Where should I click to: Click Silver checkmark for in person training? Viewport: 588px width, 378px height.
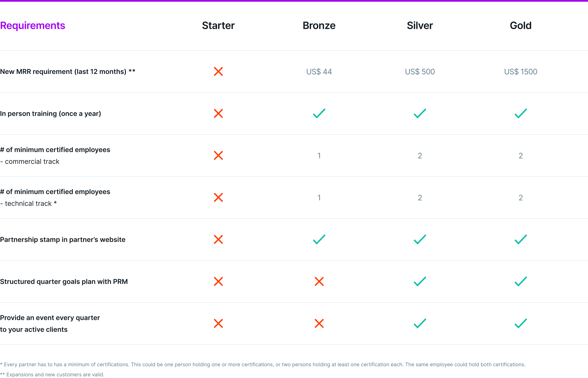coord(420,113)
